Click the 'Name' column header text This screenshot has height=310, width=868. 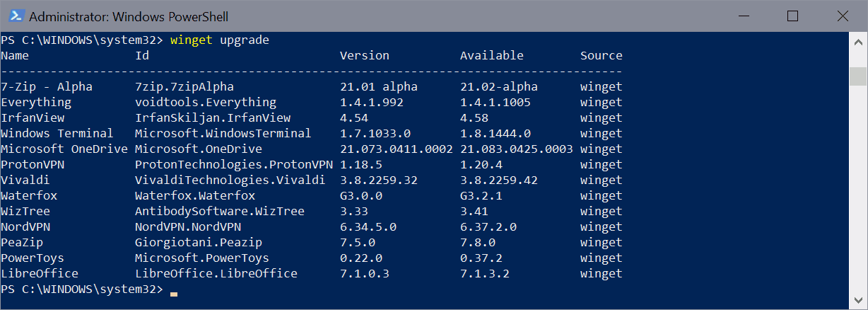tap(15, 56)
